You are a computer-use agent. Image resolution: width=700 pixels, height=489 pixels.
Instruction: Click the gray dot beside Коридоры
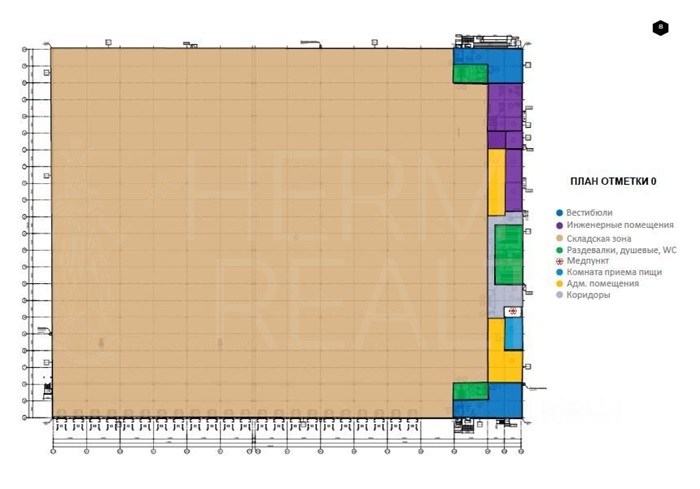[560, 295]
